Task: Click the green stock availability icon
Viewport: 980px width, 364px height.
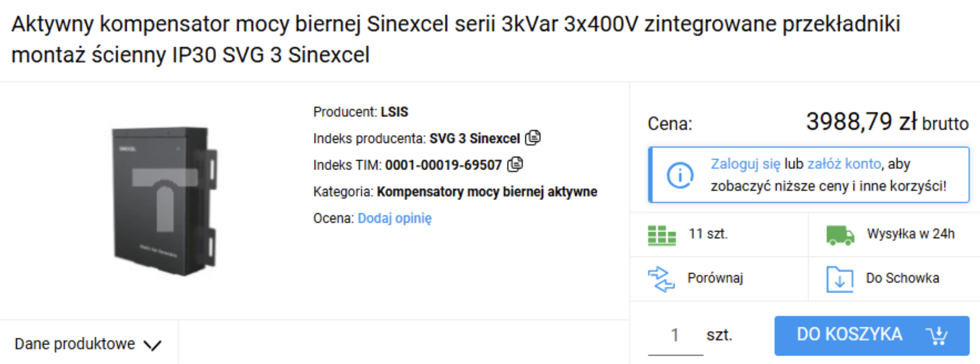Action: (x=661, y=235)
